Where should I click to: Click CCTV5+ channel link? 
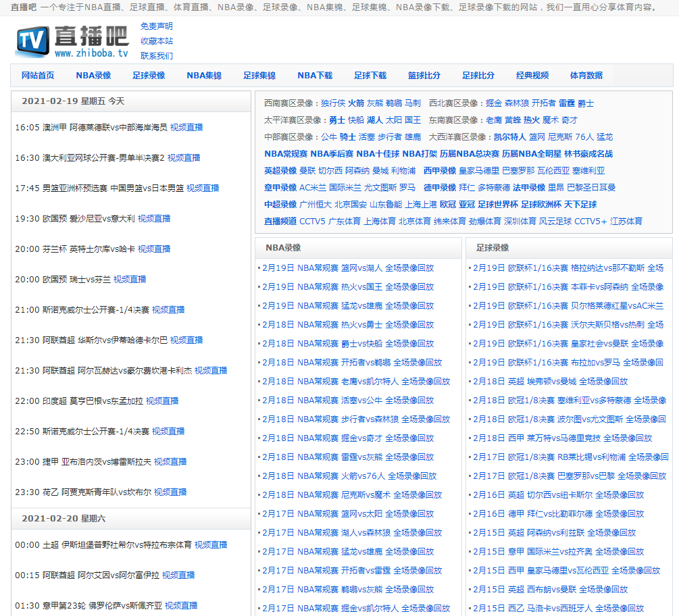[590, 221]
